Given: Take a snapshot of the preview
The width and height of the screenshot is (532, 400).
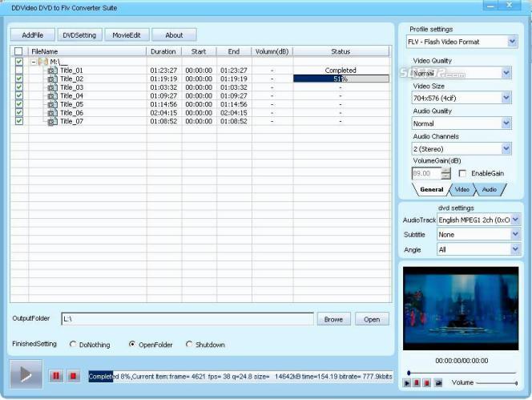Looking at the screenshot, I should [438, 383].
